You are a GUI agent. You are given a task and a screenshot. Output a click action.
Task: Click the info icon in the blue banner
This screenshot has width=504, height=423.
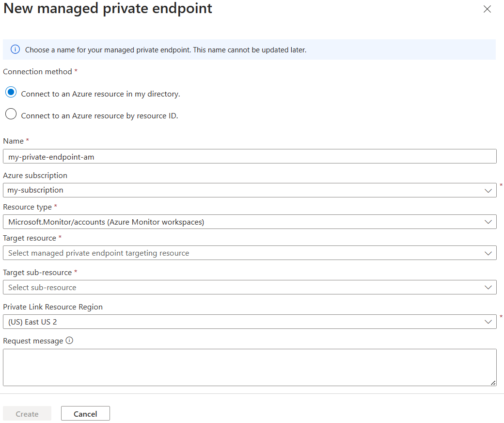click(16, 49)
